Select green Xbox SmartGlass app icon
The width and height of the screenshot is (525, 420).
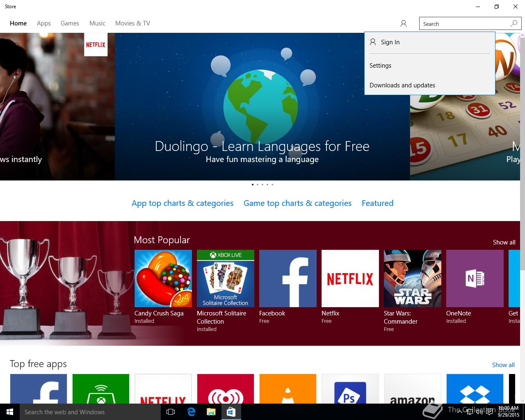tap(101, 389)
